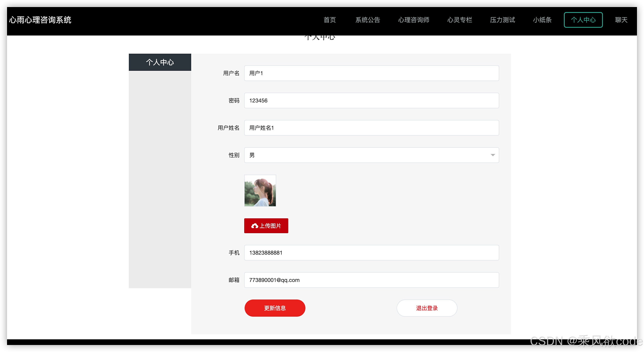Viewport: 644px width, 352px height.
Task: Navigate to 心灵专栏
Action: coord(459,20)
